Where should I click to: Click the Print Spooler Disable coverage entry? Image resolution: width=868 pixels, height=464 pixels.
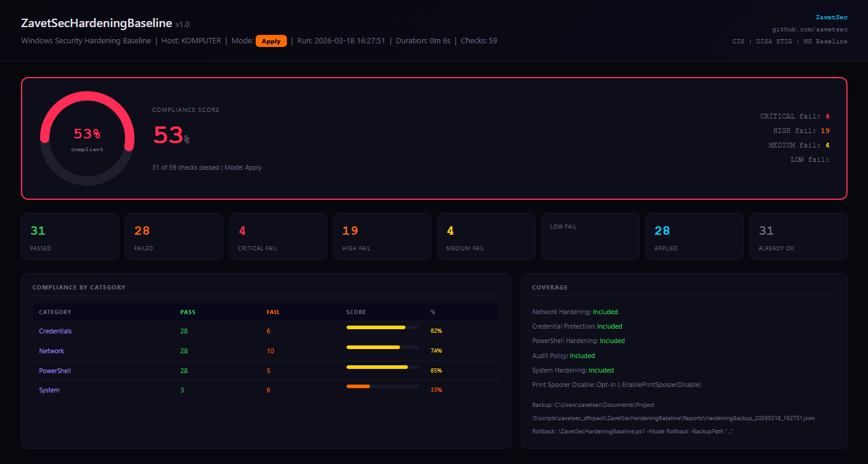617,385
